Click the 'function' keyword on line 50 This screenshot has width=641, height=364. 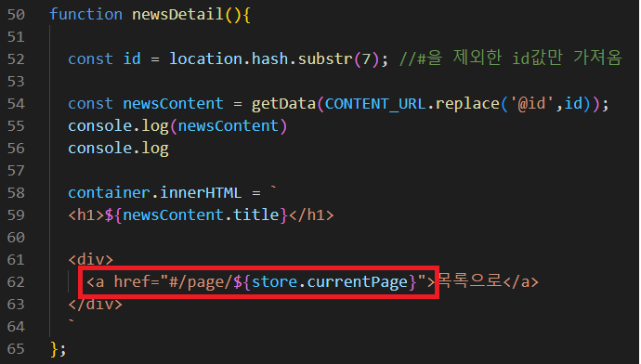tap(85, 15)
